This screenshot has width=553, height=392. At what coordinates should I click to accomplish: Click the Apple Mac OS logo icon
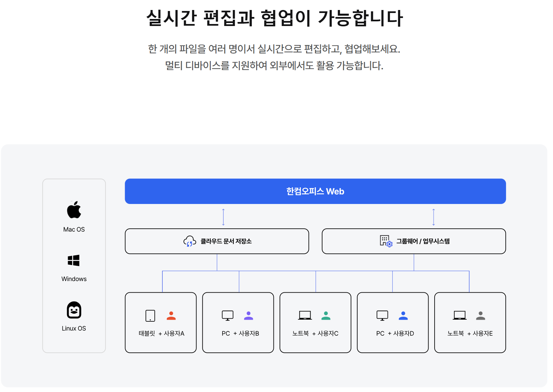[x=74, y=210]
